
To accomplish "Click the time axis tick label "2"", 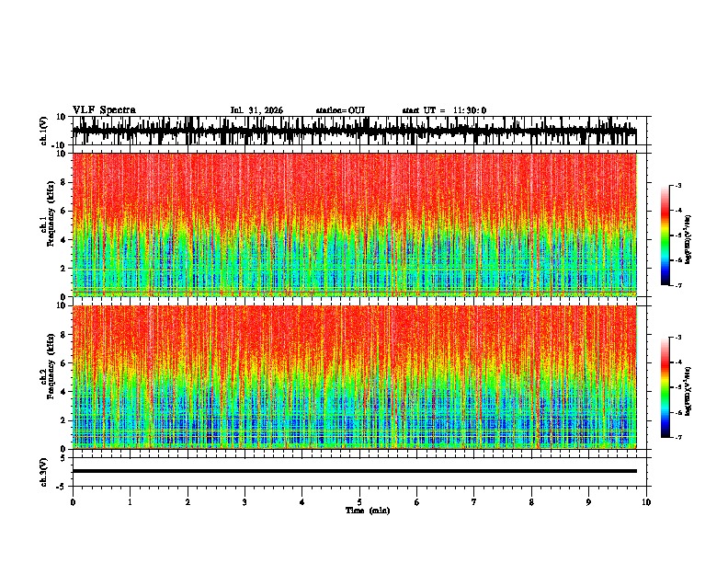I will pos(188,502).
